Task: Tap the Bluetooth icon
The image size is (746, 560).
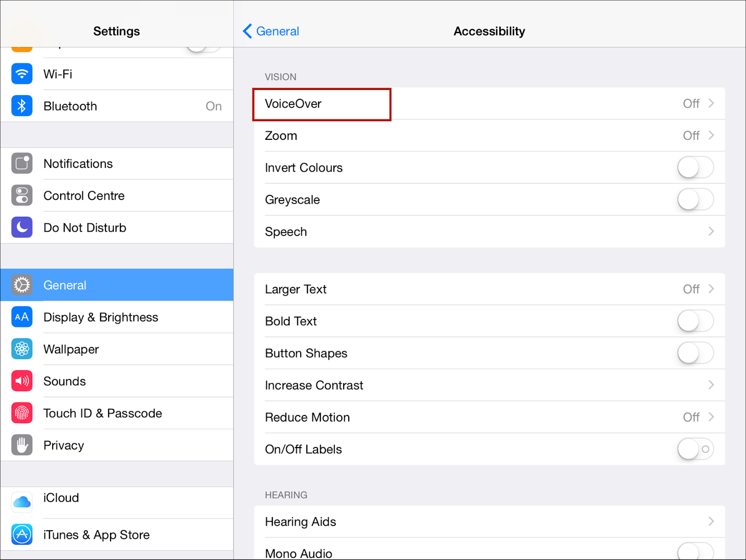Action: click(22, 106)
